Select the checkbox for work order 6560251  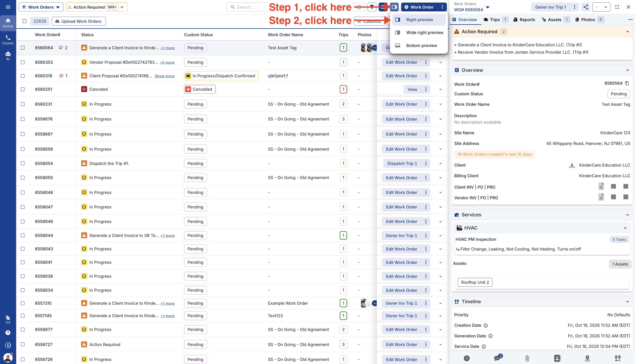(x=23, y=89)
